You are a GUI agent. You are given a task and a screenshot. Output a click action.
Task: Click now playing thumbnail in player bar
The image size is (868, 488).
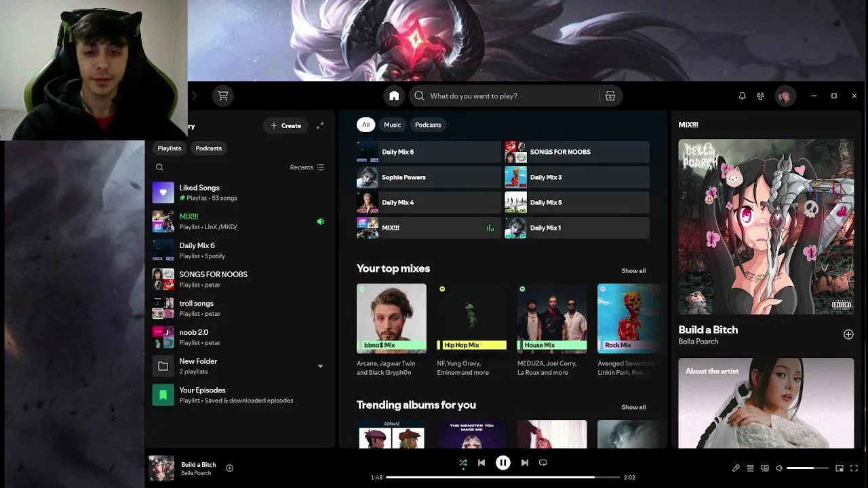pos(161,468)
